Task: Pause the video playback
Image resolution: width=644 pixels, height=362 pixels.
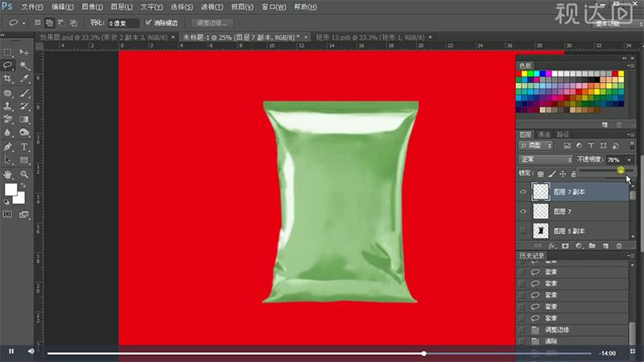Action: click(11, 352)
